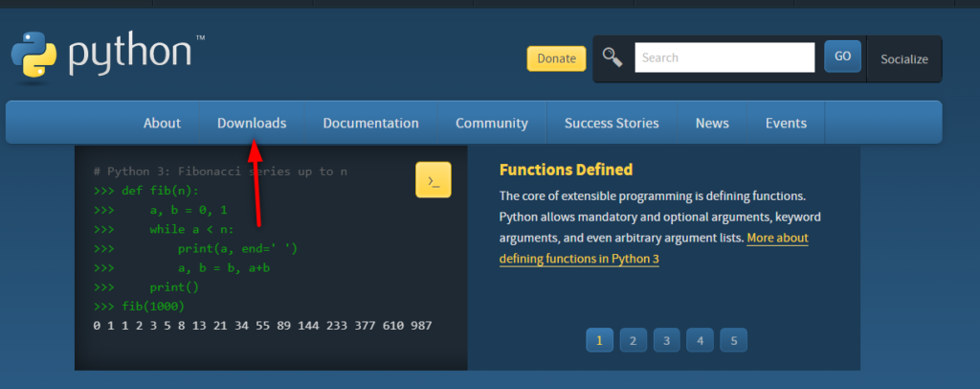Image resolution: width=980 pixels, height=389 pixels.
Task: Click the Python logo
Action: 107,57
